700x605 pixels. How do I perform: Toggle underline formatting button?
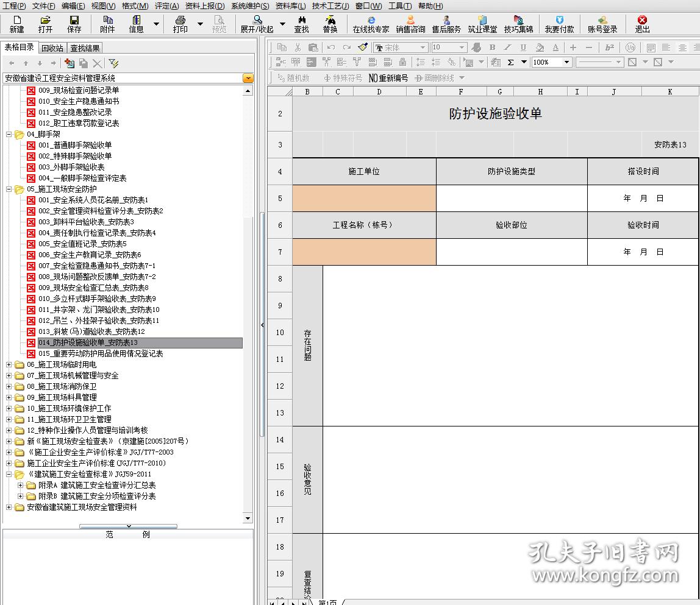click(523, 48)
